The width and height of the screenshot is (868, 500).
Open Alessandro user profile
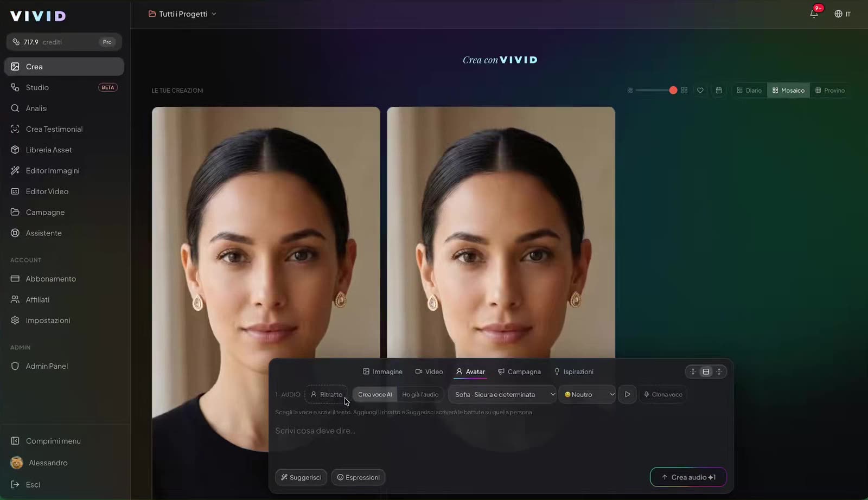click(x=64, y=463)
